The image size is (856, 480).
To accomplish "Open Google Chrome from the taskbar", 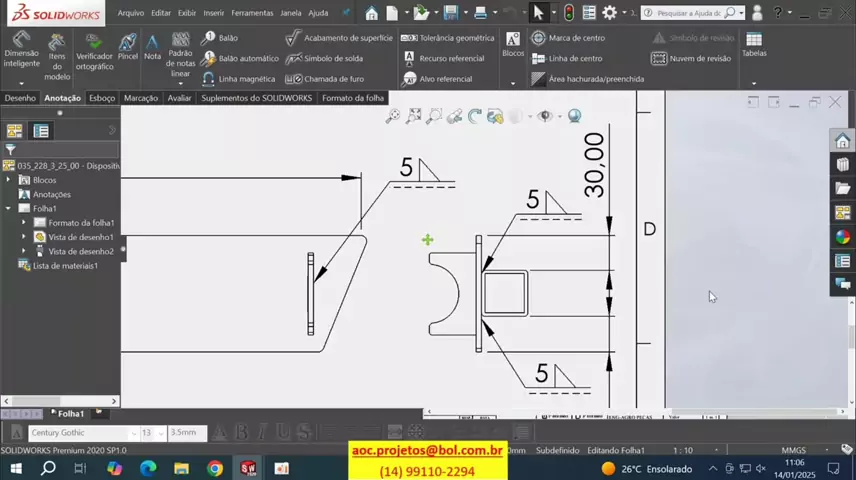I will tap(215, 468).
